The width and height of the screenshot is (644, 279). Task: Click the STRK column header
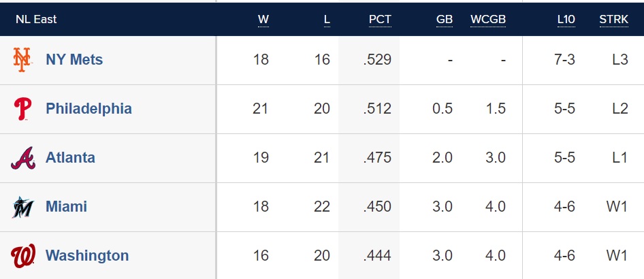(x=613, y=19)
